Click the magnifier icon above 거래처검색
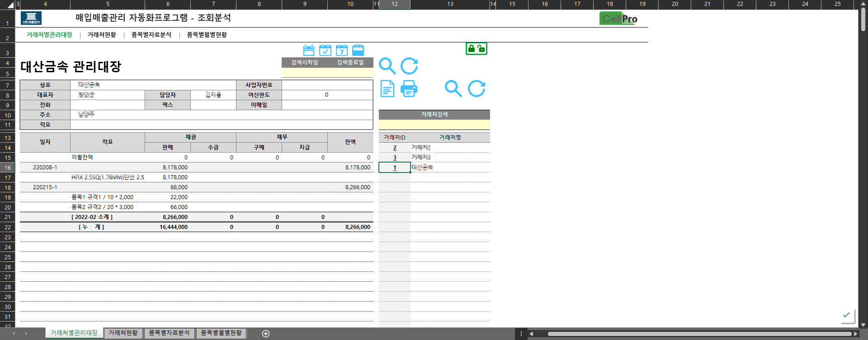Screen dimensions: 868x340 pyautogui.click(x=453, y=88)
